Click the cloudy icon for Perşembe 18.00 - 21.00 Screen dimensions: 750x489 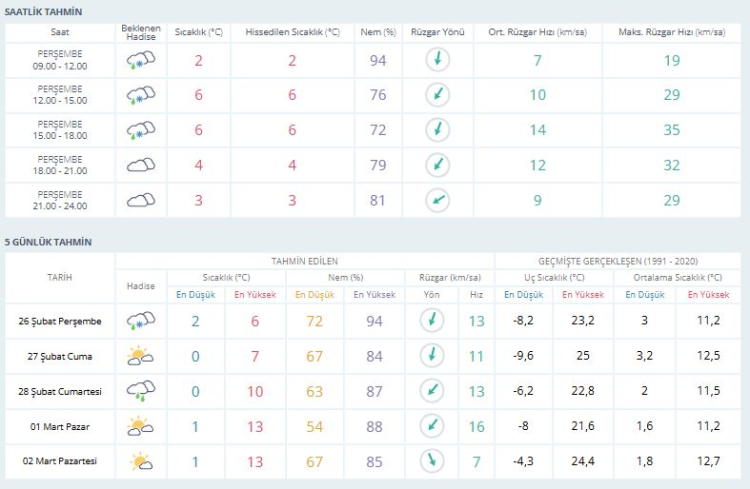pos(140,165)
